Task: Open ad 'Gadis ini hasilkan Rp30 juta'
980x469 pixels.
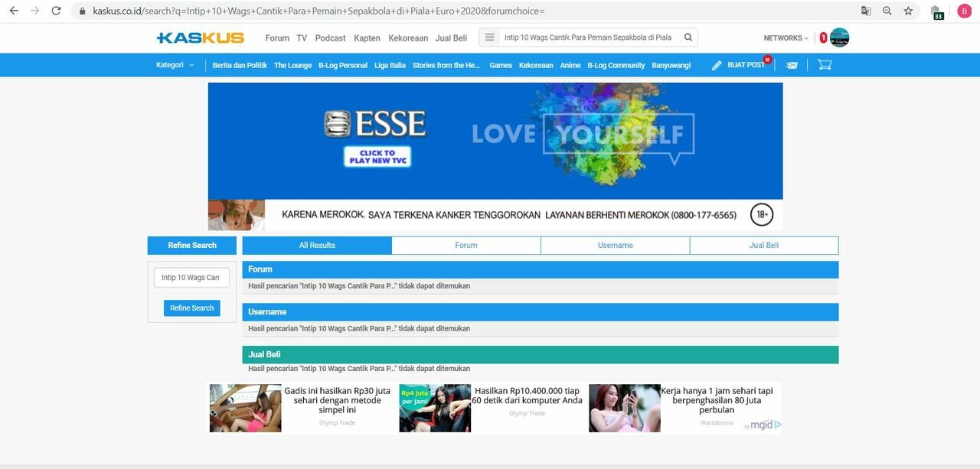Action: [338, 400]
